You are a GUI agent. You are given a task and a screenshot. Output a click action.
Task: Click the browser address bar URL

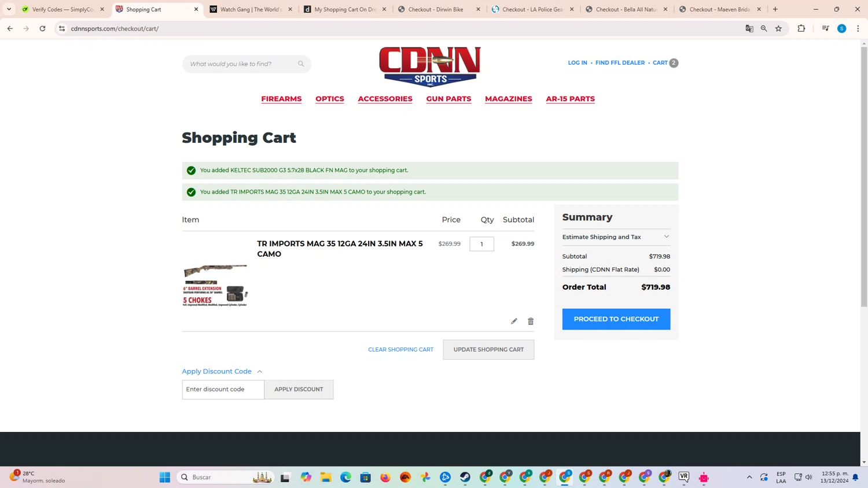pos(115,28)
